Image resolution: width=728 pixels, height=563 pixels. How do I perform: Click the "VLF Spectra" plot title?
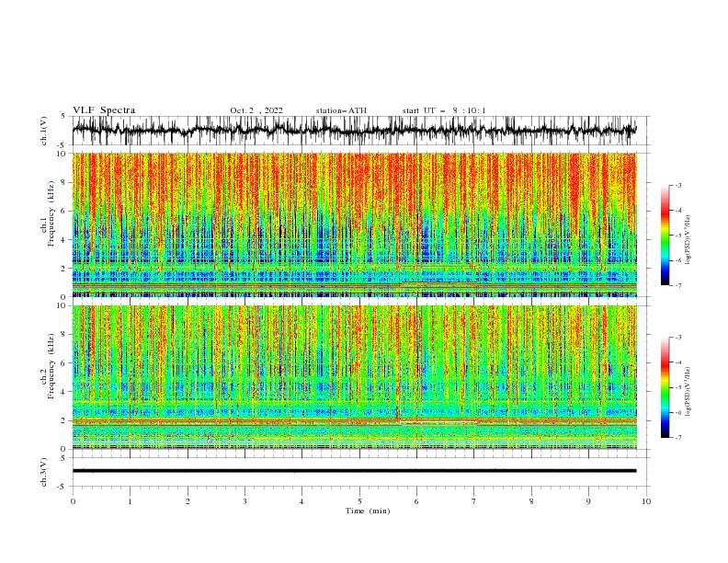coord(104,110)
